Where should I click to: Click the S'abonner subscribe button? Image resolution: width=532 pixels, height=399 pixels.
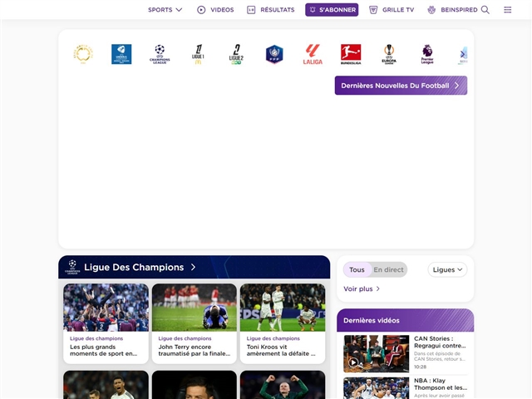coord(332,10)
